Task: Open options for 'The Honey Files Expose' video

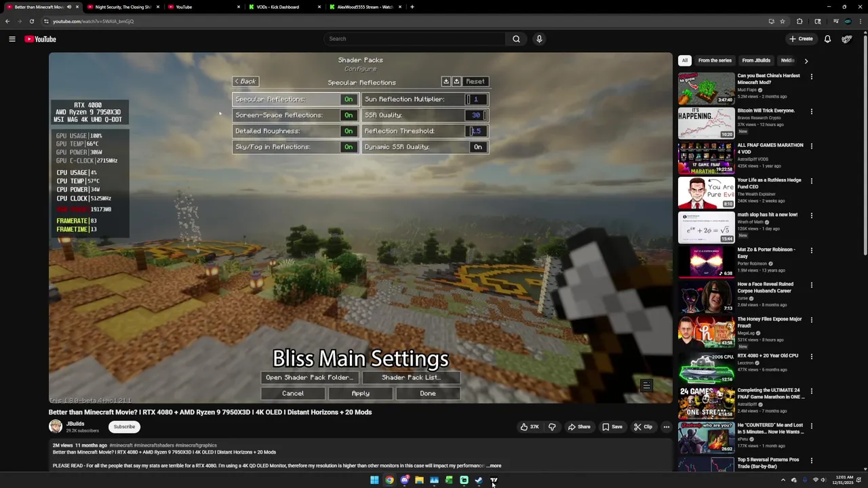Action: [x=811, y=320]
